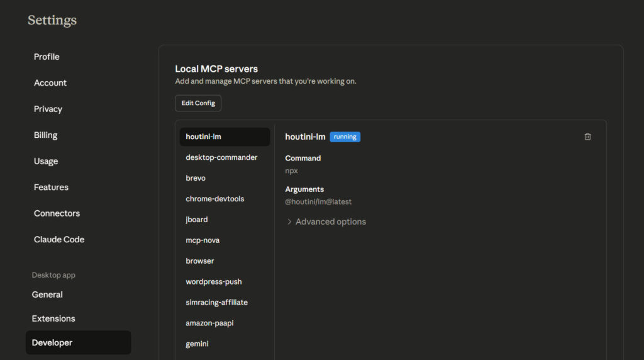Go to Account settings

click(50, 83)
